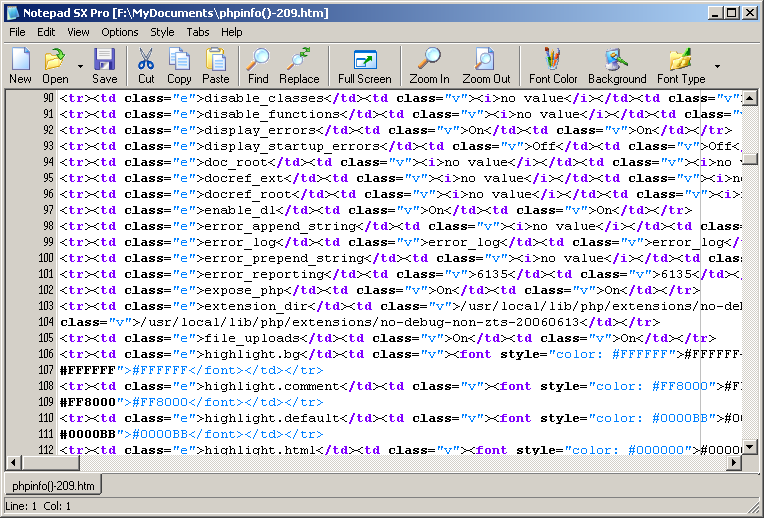
Task: Open a file with the Open icon
Action: pyautogui.click(x=55, y=66)
